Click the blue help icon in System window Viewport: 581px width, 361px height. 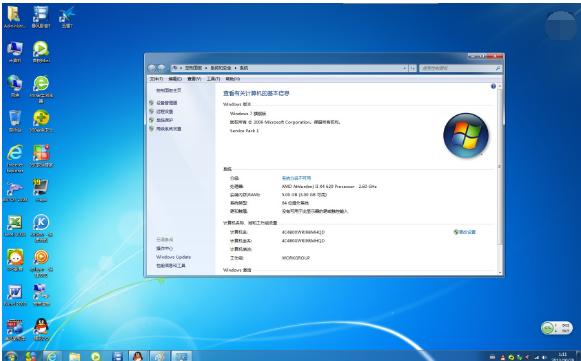[x=493, y=86]
